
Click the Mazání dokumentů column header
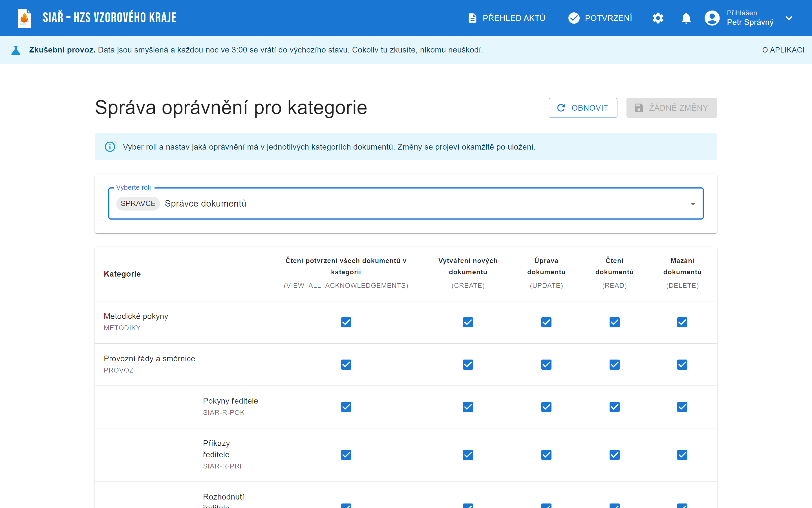click(682, 273)
